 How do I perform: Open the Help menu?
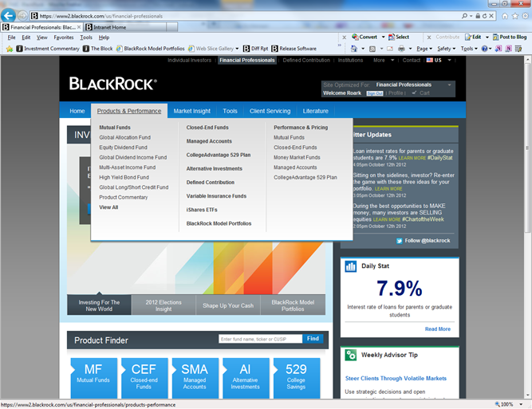point(104,37)
